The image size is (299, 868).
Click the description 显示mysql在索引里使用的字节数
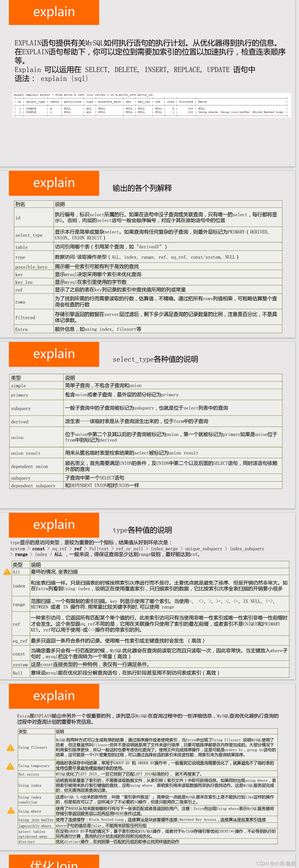click(91, 282)
